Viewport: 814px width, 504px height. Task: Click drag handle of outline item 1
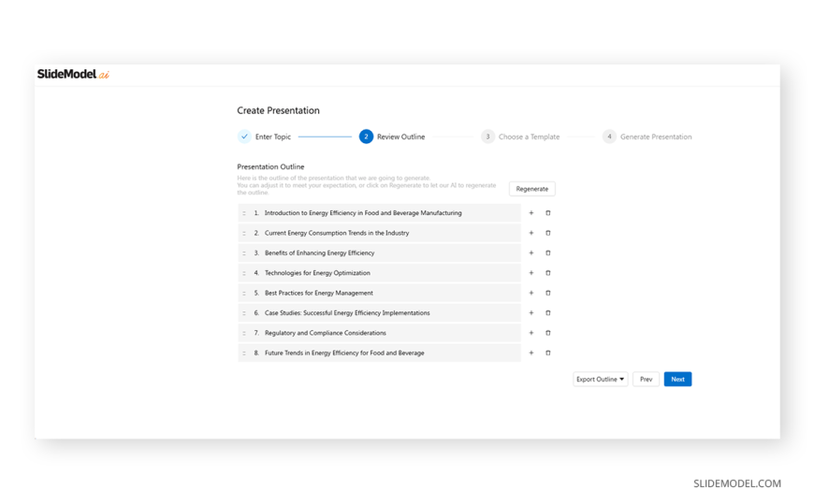244,213
